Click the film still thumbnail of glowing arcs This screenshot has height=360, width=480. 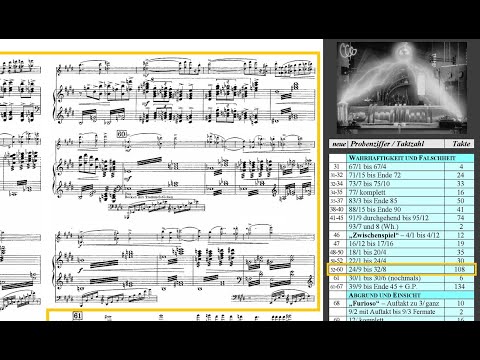(402, 88)
